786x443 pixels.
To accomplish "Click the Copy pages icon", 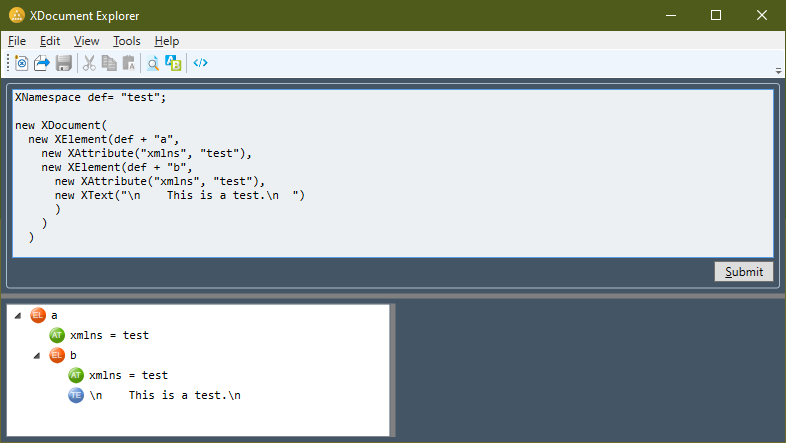I will (x=109, y=63).
